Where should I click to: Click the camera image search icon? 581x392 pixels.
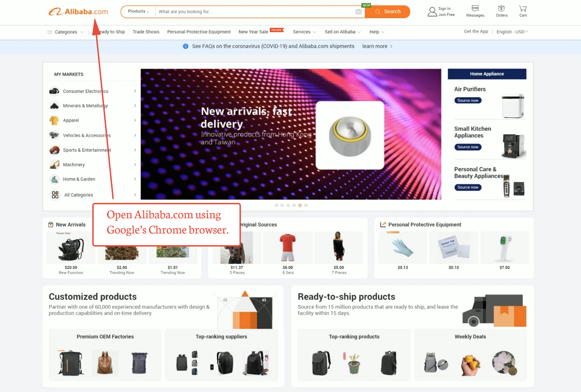click(x=359, y=12)
